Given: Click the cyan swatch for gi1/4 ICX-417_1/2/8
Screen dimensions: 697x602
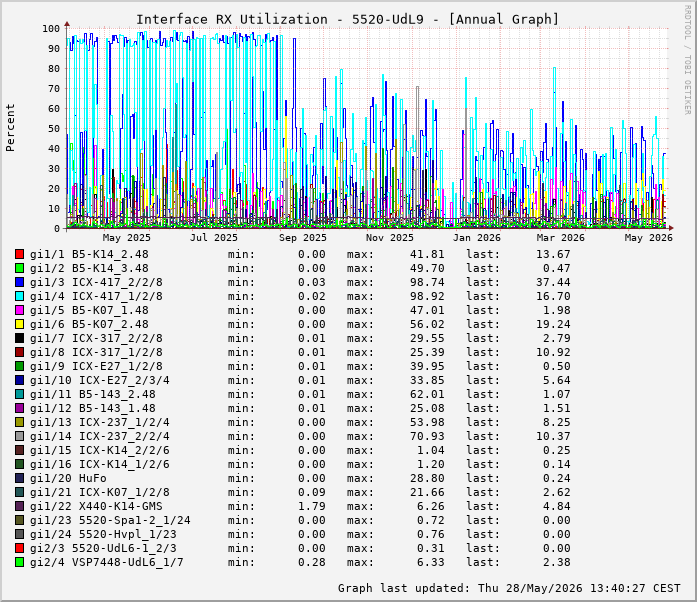Looking at the screenshot, I should click(x=19, y=296).
